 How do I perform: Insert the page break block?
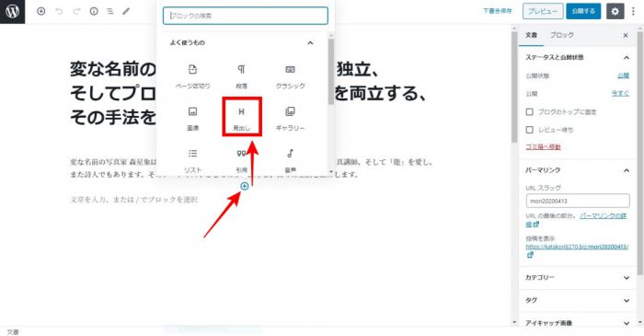[192, 76]
